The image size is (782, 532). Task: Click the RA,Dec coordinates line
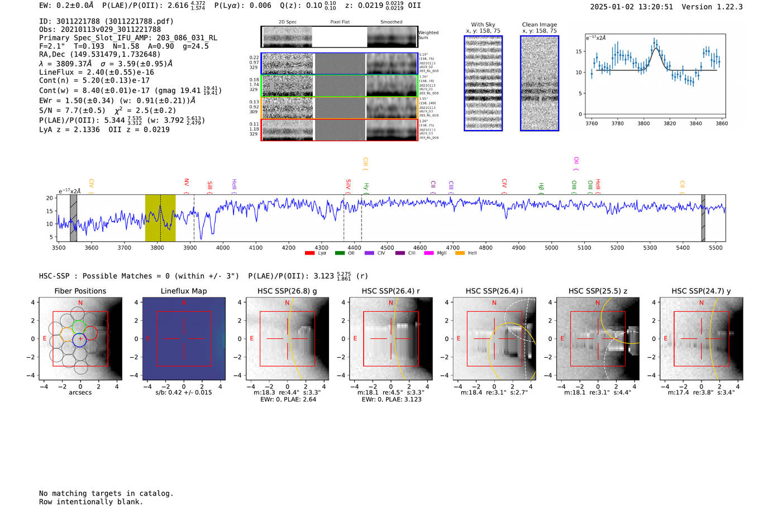[99, 54]
